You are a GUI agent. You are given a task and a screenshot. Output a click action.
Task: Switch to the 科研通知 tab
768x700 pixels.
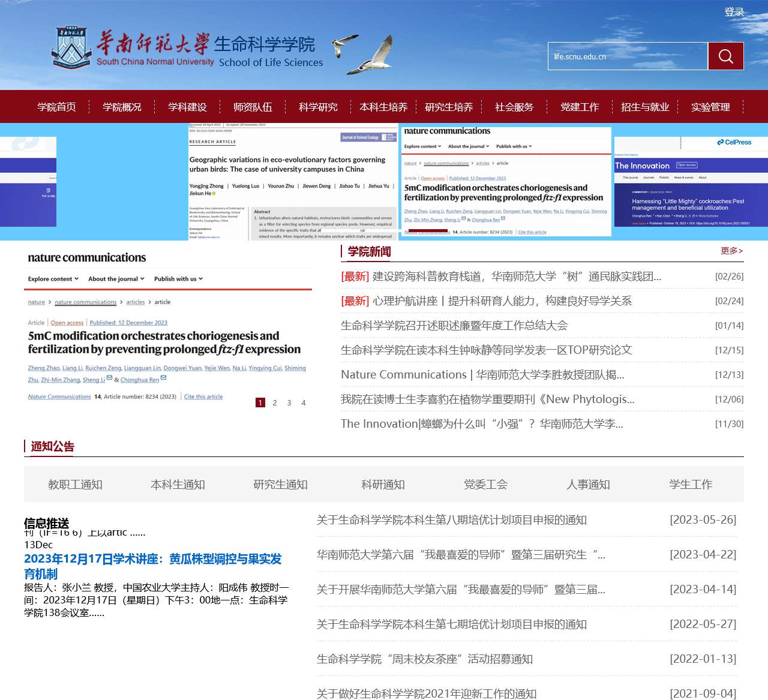[x=382, y=484]
